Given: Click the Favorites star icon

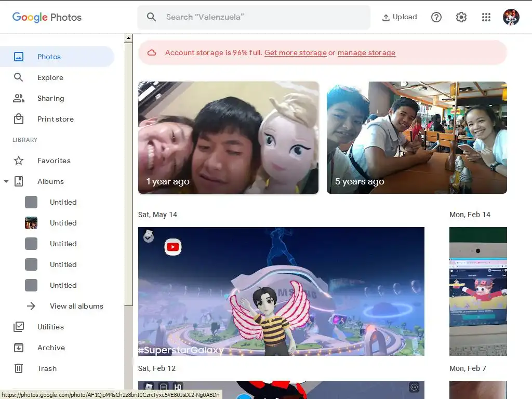Looking at the screenshot, I should (x=19, y=161).
